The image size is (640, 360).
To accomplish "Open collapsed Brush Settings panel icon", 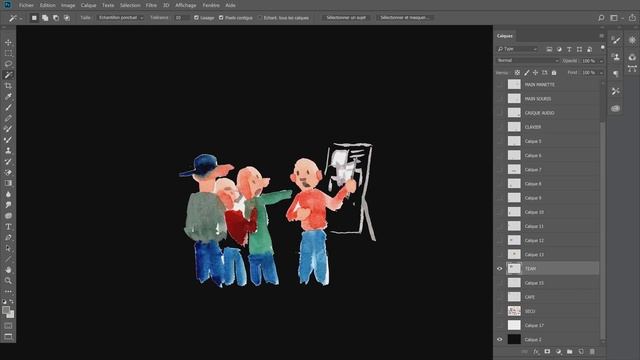I will click(616, 40).
